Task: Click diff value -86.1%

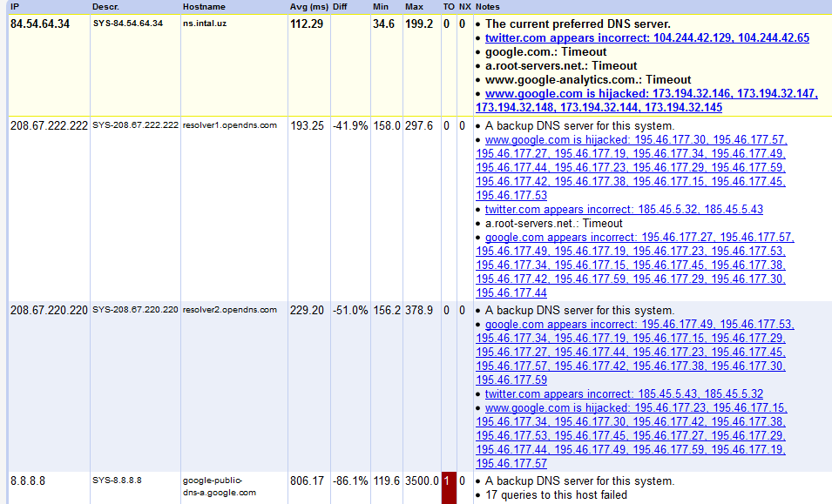Action: pyautogui.click(x=350, y=480)
